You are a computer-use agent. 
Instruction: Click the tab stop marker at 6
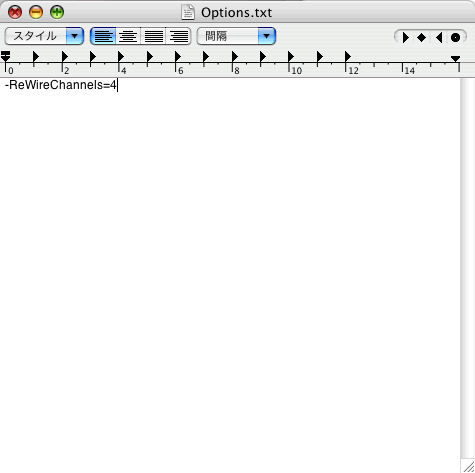(x=178, y=57)
